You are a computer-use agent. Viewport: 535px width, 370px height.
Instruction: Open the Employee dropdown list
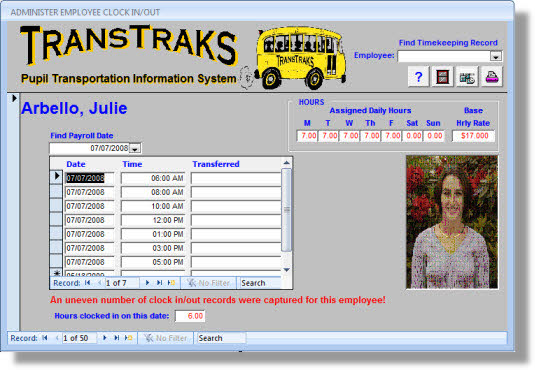495,56
